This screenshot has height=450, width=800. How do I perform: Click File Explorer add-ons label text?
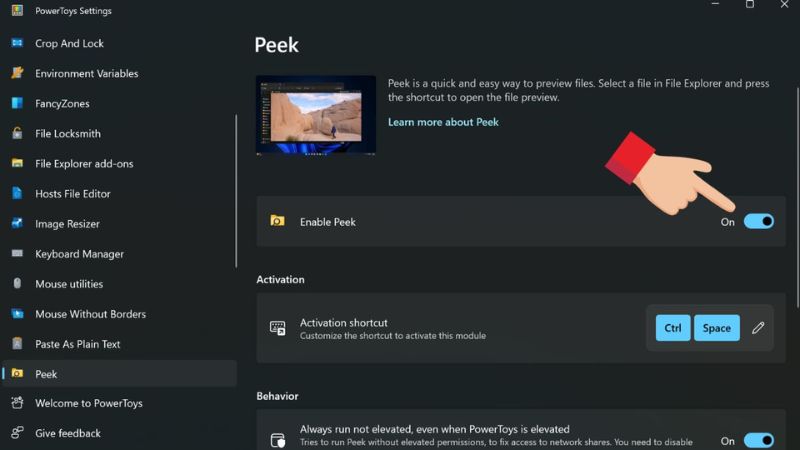click(x=84, y=164)
